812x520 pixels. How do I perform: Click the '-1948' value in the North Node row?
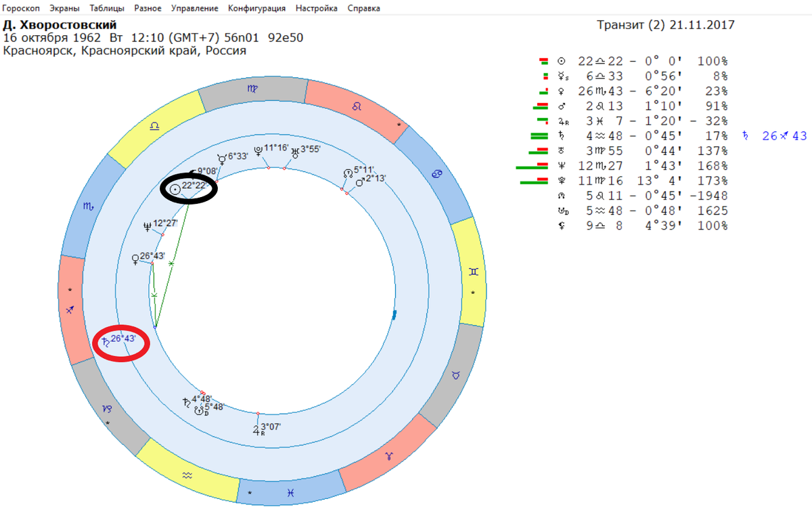710,196
